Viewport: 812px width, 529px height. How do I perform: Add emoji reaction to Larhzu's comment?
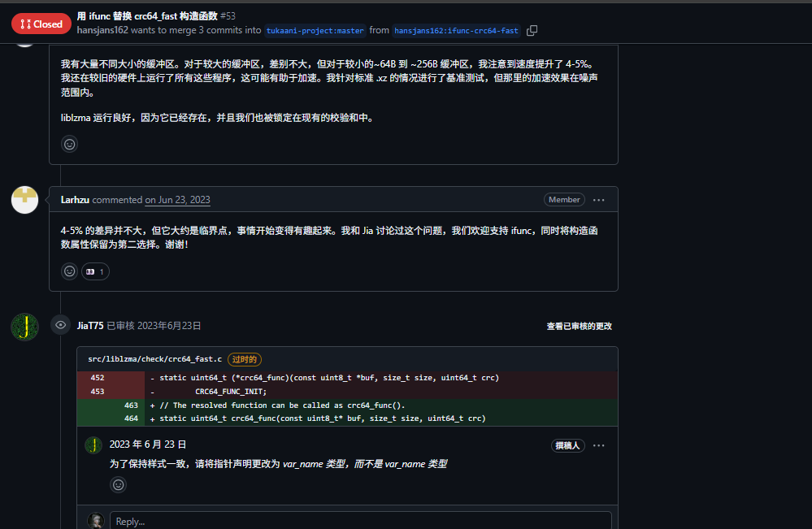70,271
